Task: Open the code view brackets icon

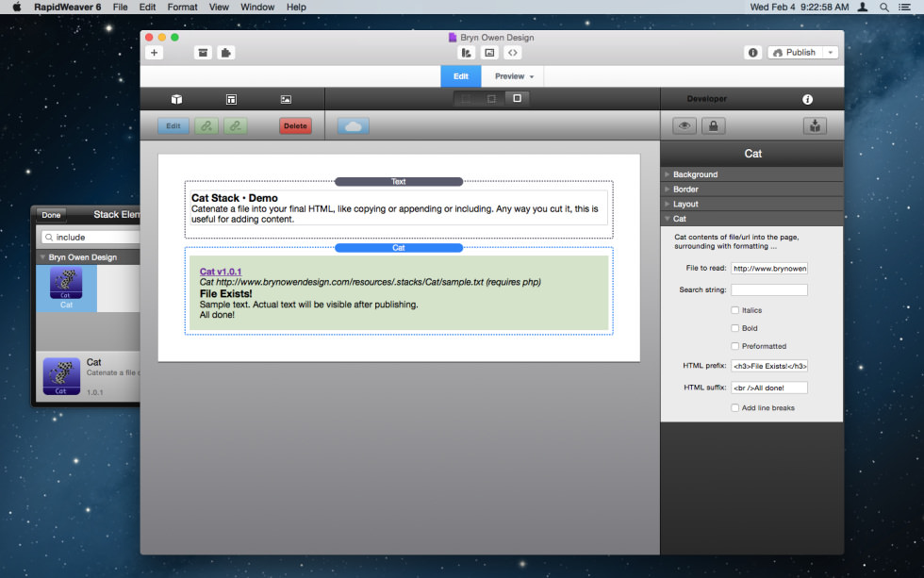Action: pos(513,53)
